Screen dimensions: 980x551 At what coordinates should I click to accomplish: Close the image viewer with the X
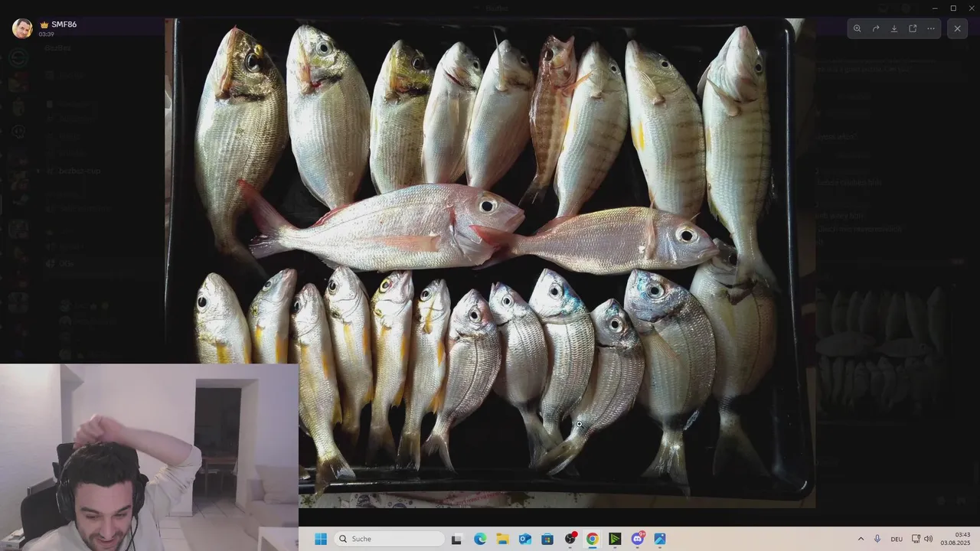tap(957, 28)
